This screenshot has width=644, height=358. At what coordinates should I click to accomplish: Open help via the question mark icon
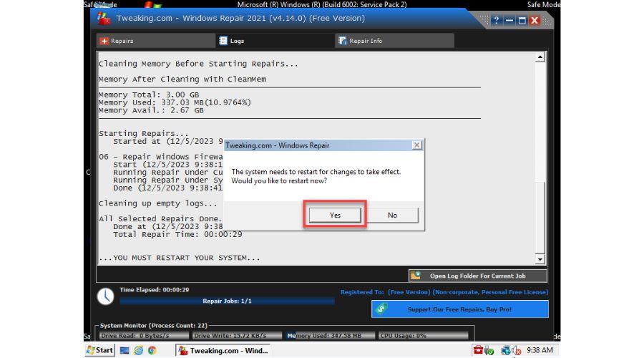coord(496,20)
